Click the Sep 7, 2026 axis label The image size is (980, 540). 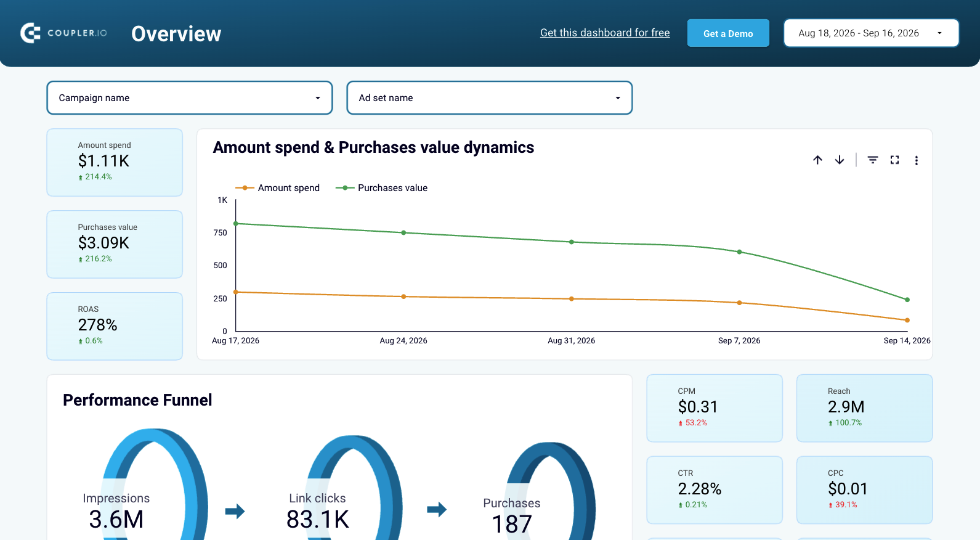click(x=739, y=341)
